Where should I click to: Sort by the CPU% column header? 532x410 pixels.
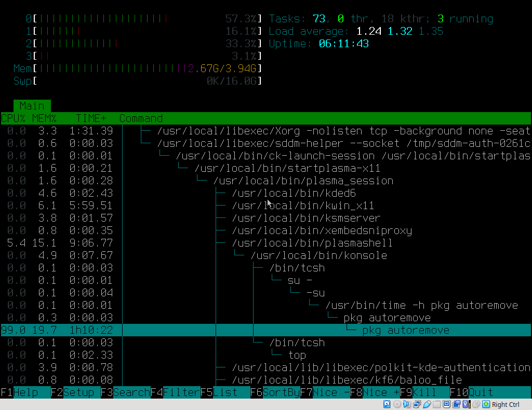pyautogui.click(x=13, y=118)
